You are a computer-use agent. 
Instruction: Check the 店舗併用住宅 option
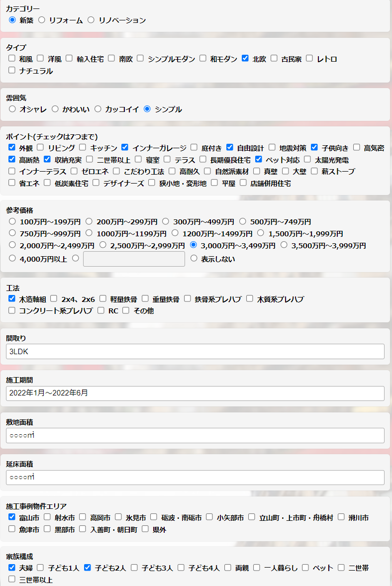click(243, 183)
